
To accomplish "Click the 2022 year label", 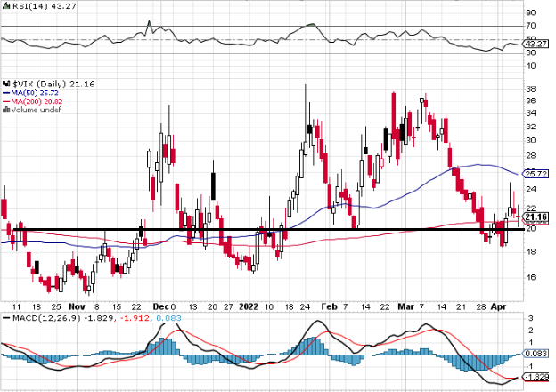I will 249,306.
